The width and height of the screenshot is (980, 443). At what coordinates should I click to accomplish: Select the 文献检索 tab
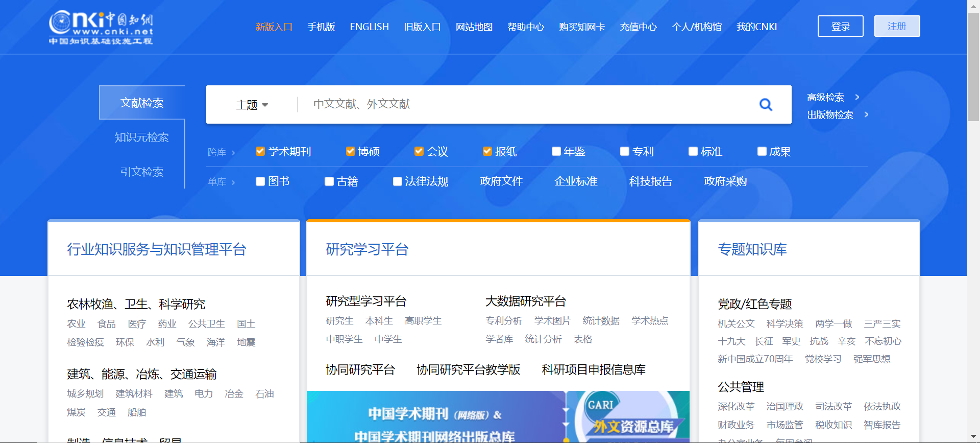coord(142,103)
